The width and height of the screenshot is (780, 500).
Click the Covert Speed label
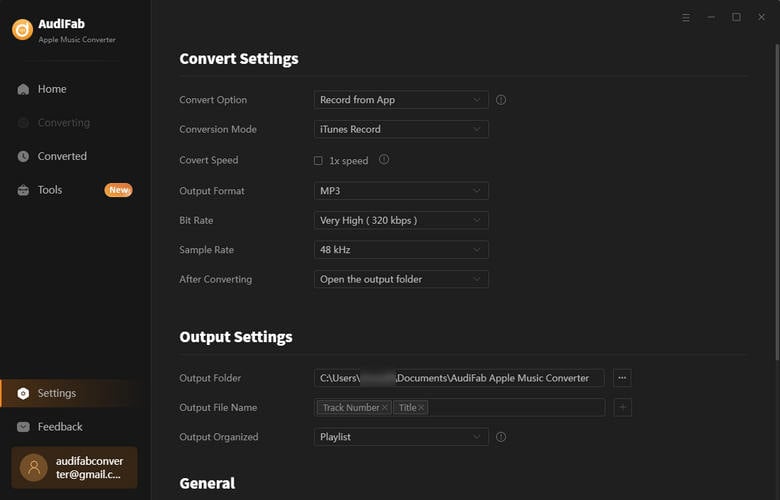coord(208,160)
